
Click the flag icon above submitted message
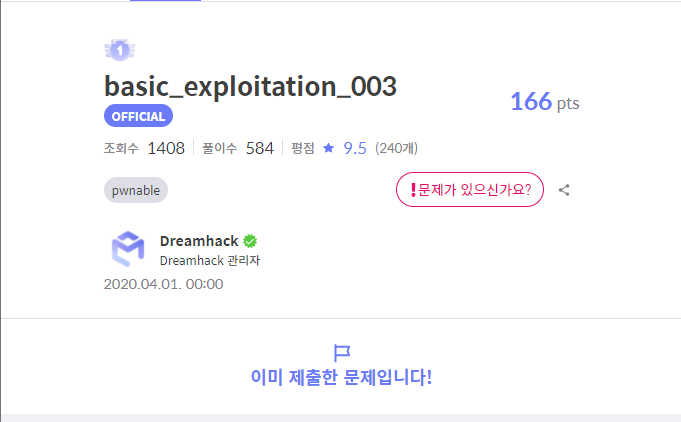coord(342,353)
